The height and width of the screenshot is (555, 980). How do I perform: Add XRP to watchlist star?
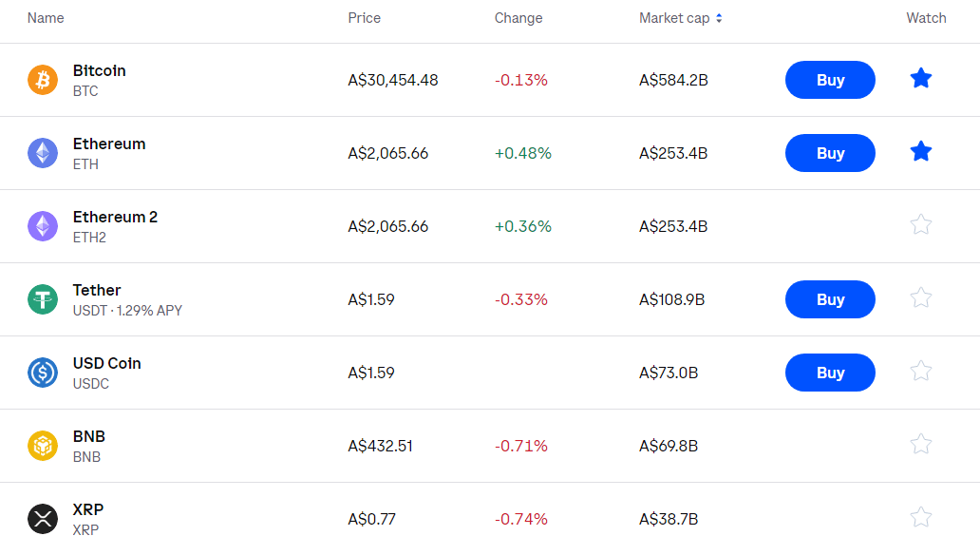tap(920, 517)
